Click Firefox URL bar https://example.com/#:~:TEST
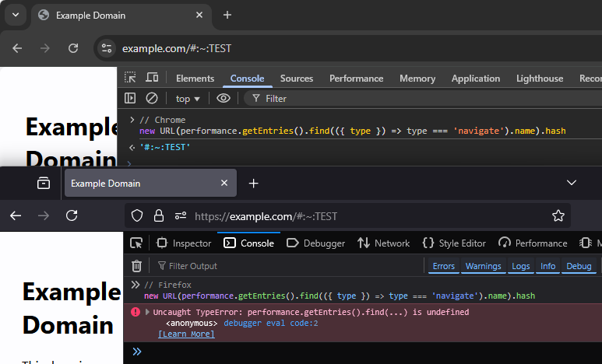The height and width of the screenshot is (364, 602). pyautogui.click(x=266, y=216)
